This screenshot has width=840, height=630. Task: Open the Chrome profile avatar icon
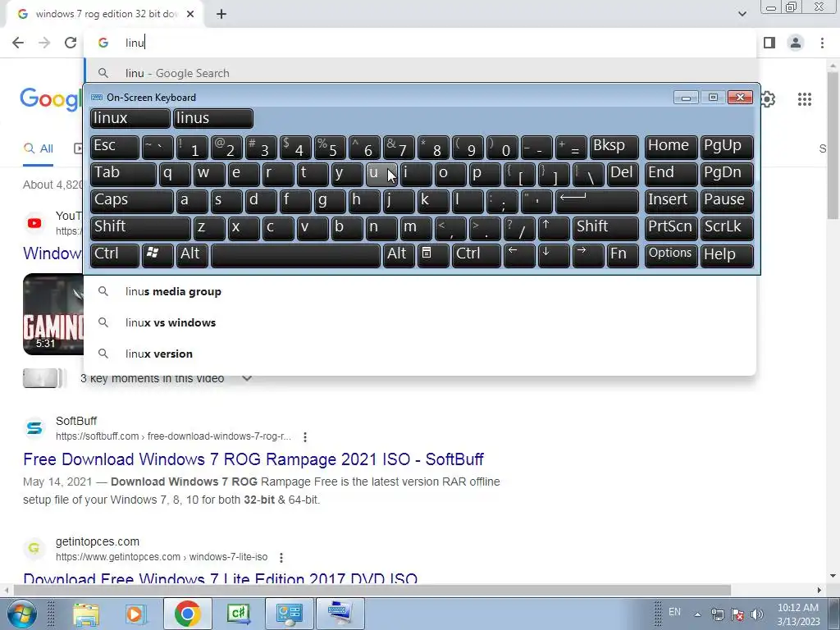coord(796,43)
